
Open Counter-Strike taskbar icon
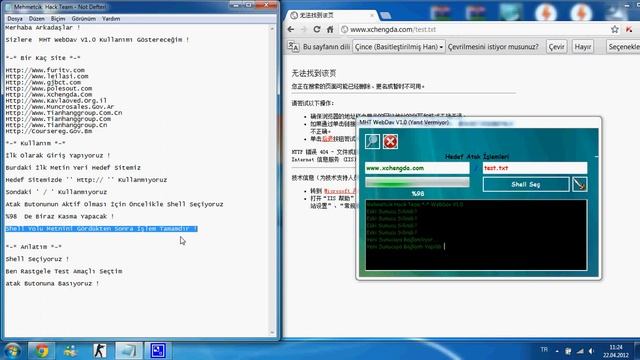click(99, 351)
